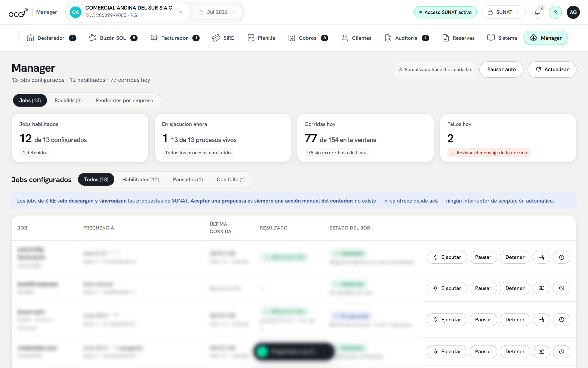The height and width of the screenshot is (368, 588).
Task: Filter jobs by Habilitados (12)
Action: (141, 179)
